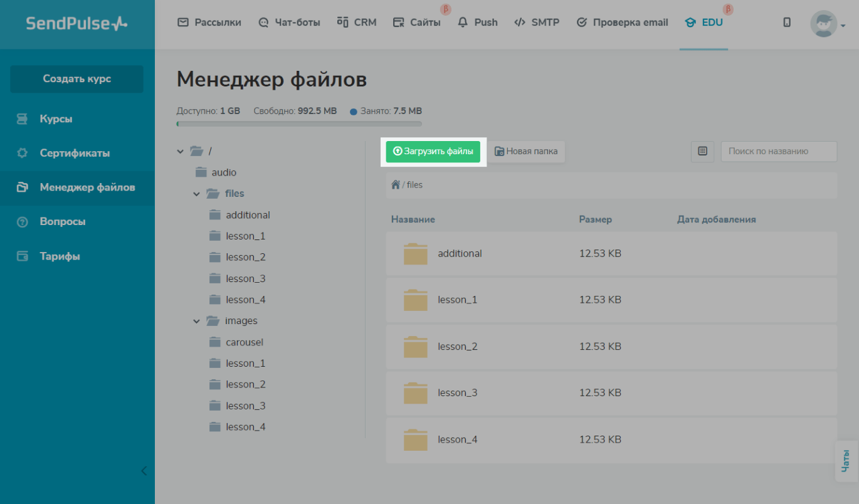Focus the Поиск по названию search field
859x504 pixels.
click(779, 151)
